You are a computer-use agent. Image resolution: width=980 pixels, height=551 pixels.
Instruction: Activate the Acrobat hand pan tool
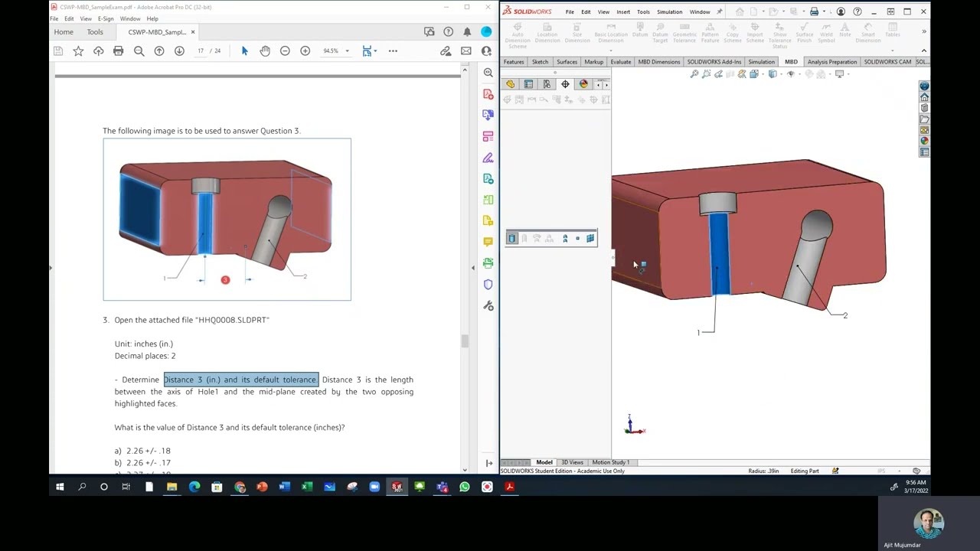265,51
